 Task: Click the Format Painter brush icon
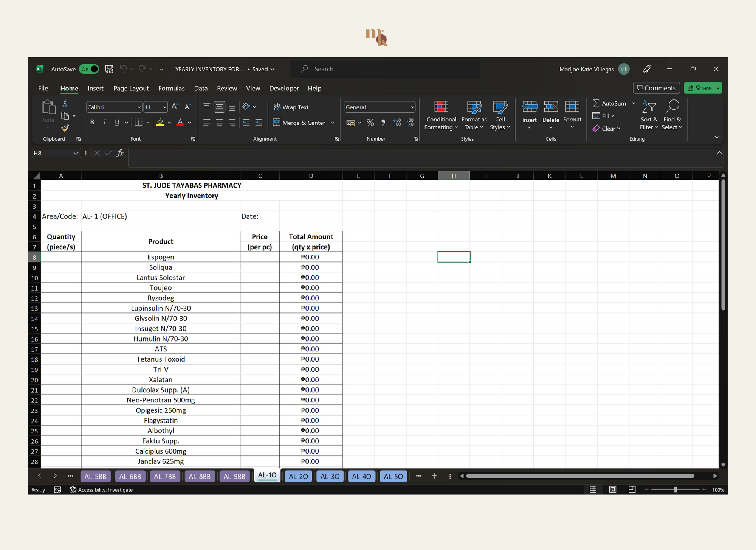click(x=65, y=128)
